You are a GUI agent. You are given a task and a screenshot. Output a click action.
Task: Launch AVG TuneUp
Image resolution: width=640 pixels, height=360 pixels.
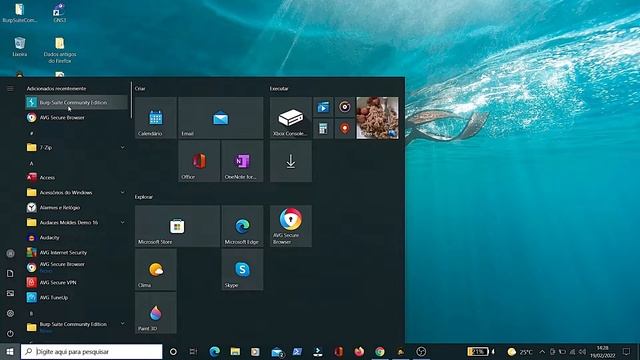[76, 298]
